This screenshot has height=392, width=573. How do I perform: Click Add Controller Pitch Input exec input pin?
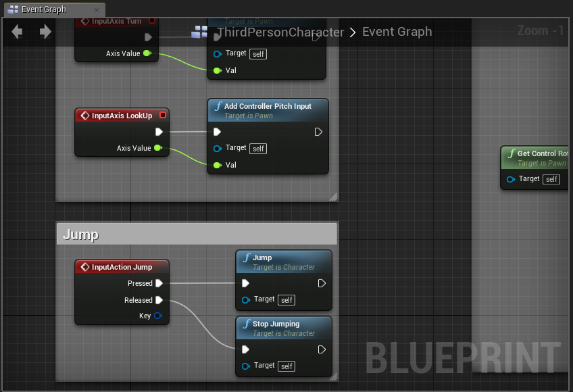click(x=217, y=132)
